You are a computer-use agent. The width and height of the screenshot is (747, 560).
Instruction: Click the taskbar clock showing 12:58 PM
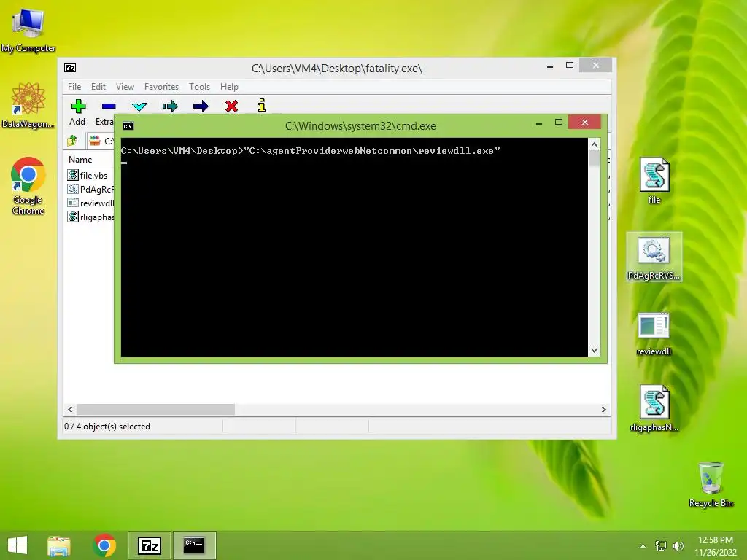coord(716,546)
